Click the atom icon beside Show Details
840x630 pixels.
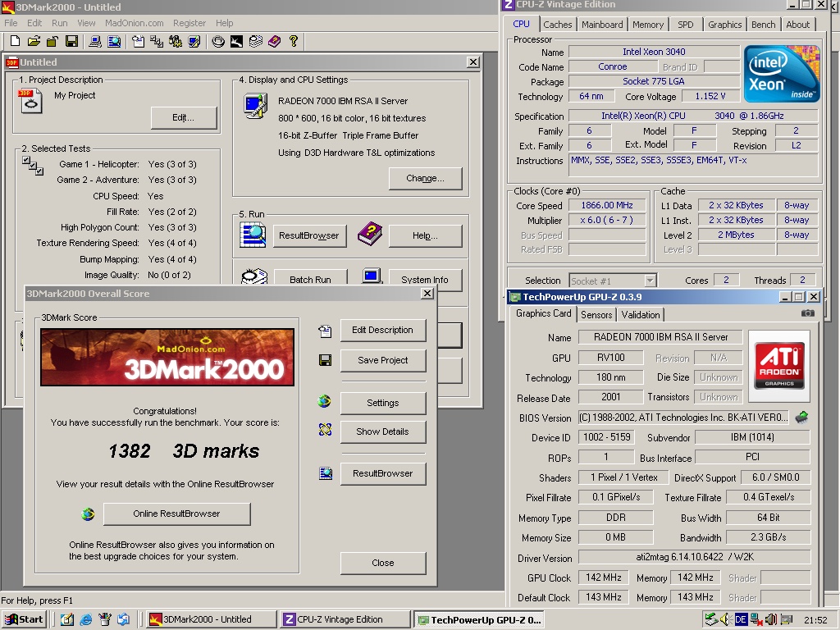pos(325,429)
